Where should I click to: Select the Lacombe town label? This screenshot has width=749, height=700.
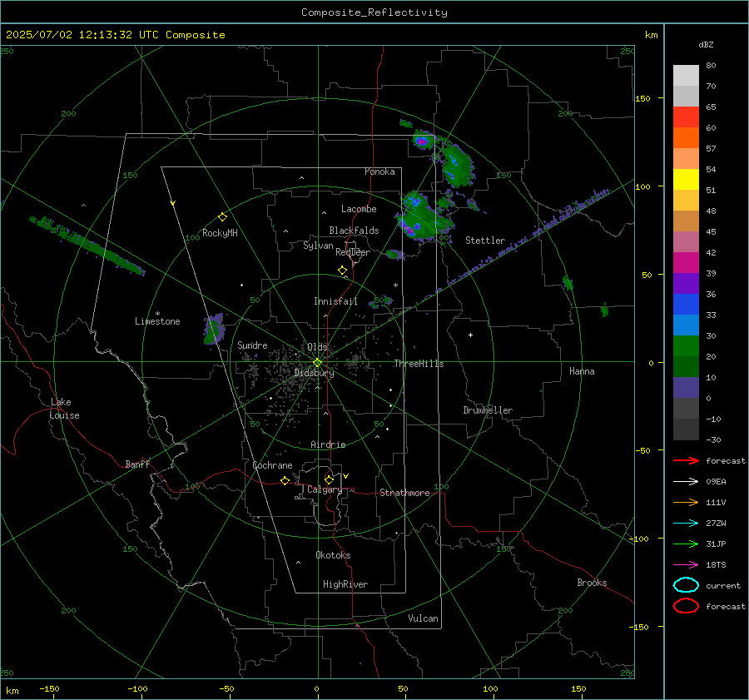click(359, 209)
